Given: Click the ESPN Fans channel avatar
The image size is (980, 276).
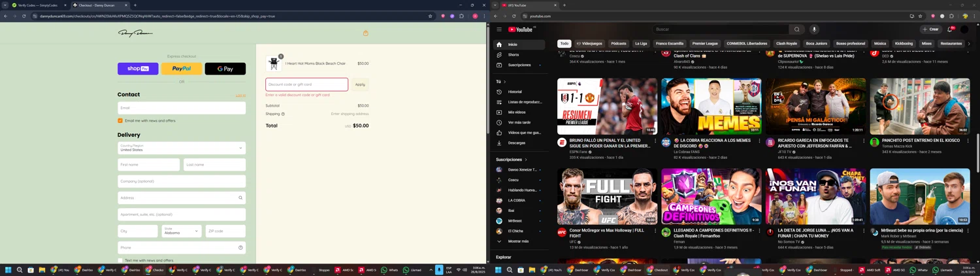Looking at the screenshot, I should [562, 142].
